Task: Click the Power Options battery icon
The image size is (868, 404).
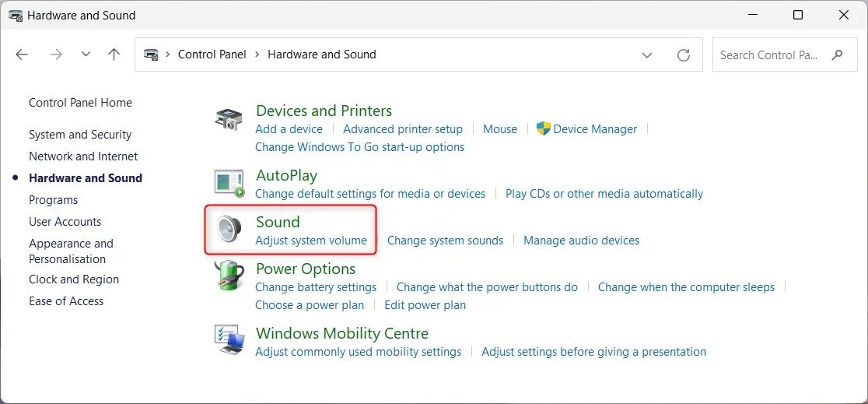Action: (x=229, y=276)
